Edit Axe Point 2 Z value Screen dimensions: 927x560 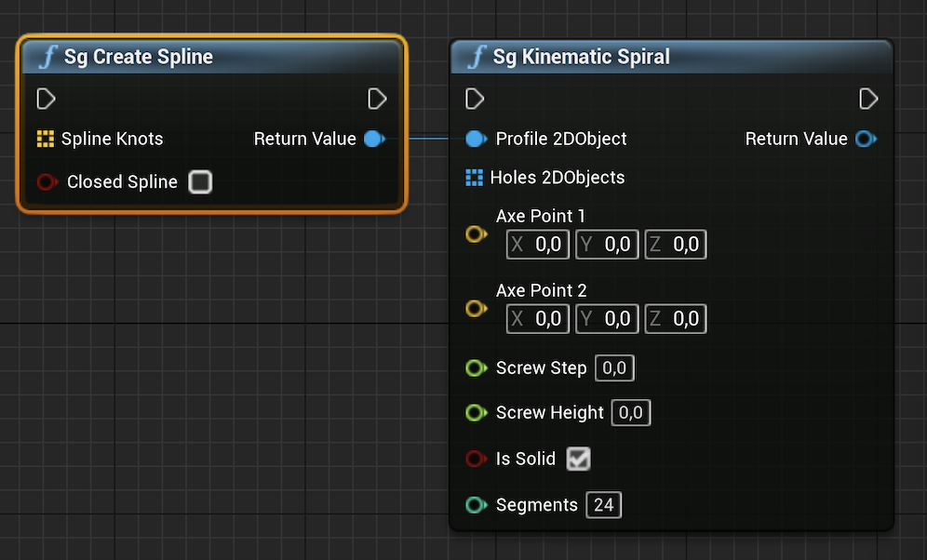coord(676,319)
